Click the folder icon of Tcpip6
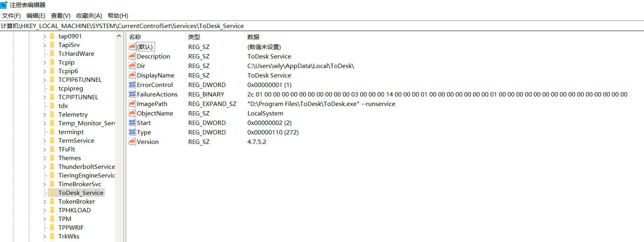The height and width of the screenshot is (242, 644). (x=52, y=71)
